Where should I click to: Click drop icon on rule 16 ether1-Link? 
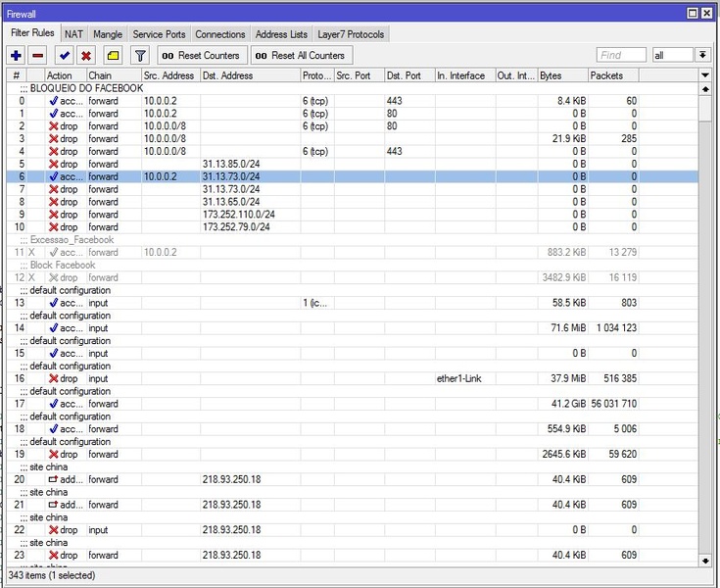click(x=54, y=378)
